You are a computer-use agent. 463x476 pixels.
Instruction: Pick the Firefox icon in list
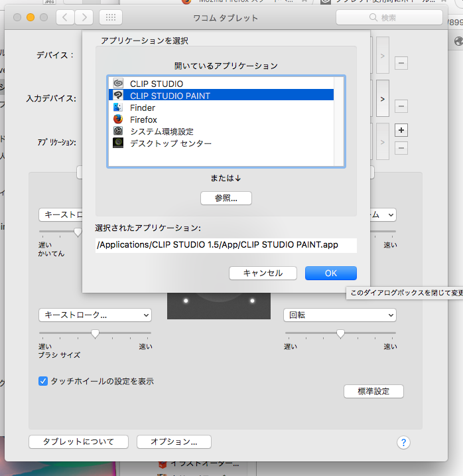[118, 119]
